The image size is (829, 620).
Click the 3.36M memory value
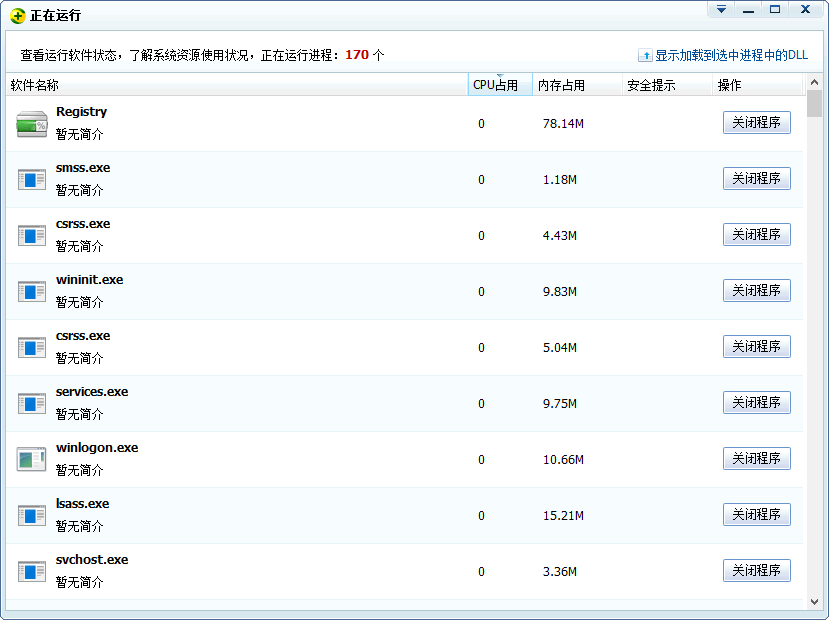[559, 572]
